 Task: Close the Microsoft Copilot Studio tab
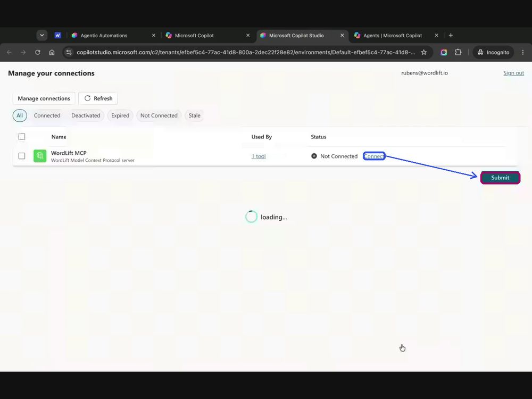[342, 35]
